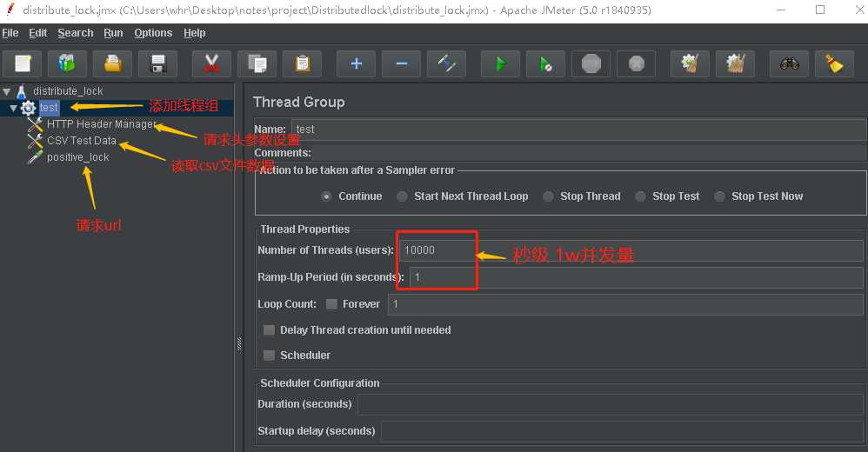Select positive_lock sampler in tree

[78, 157]
